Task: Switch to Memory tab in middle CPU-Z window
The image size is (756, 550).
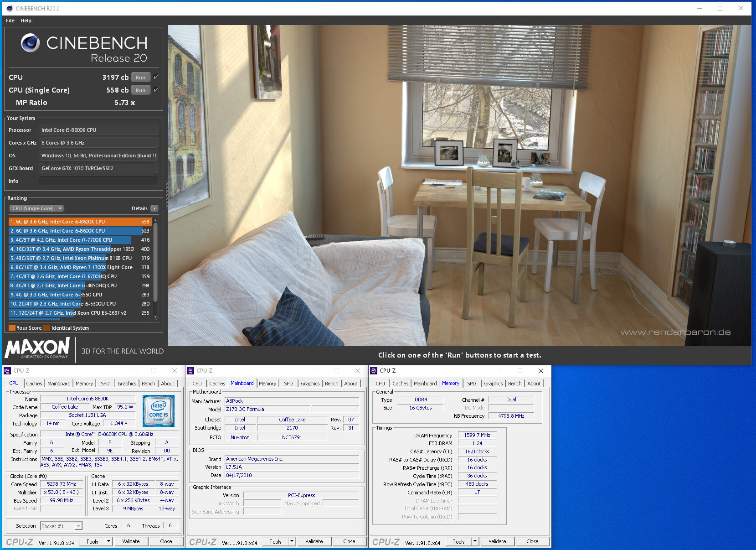Action: click(267, 384)
